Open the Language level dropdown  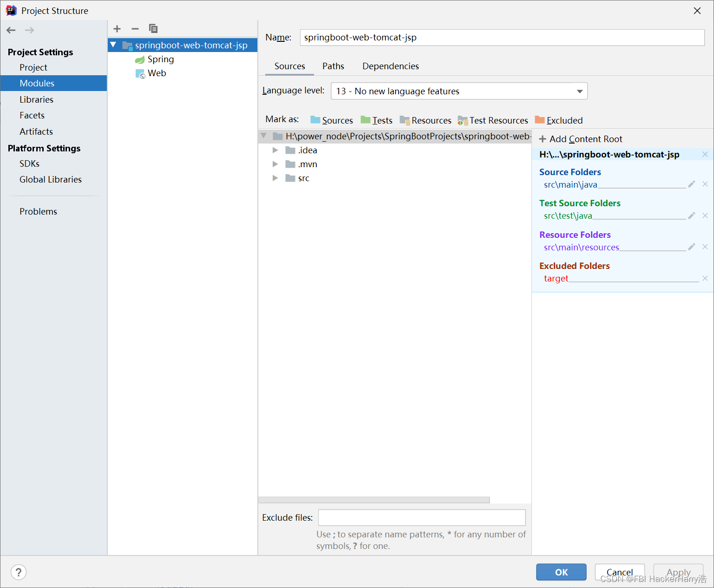[459, 91]
